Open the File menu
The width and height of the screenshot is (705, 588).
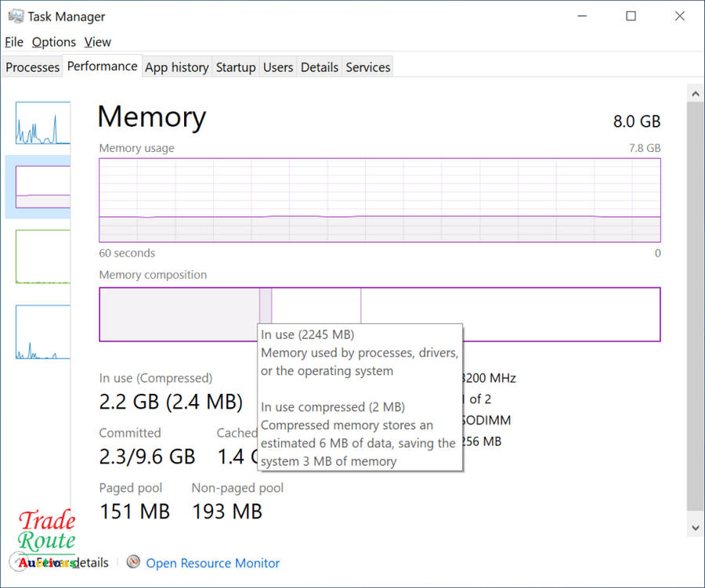(14, 42)
